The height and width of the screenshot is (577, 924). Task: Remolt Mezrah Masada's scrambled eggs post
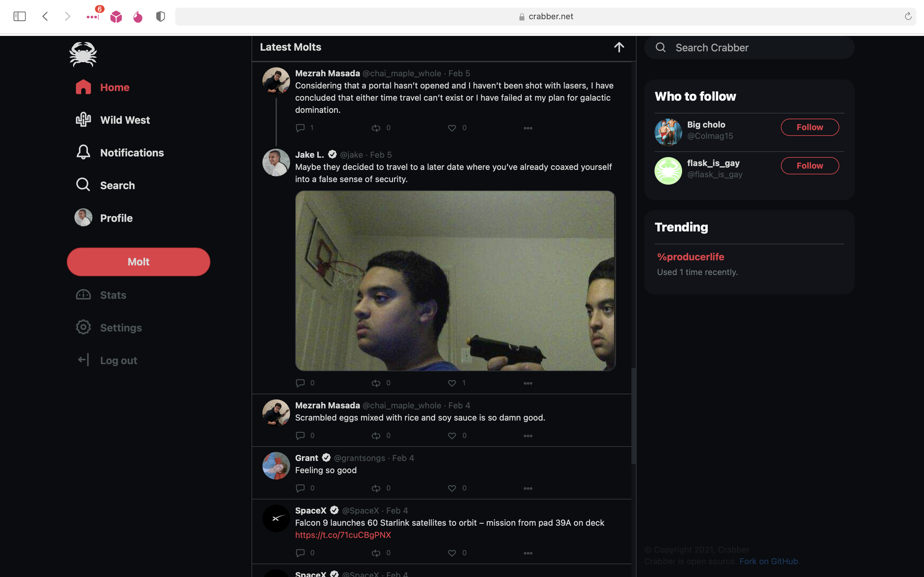(x=376, y=435)
